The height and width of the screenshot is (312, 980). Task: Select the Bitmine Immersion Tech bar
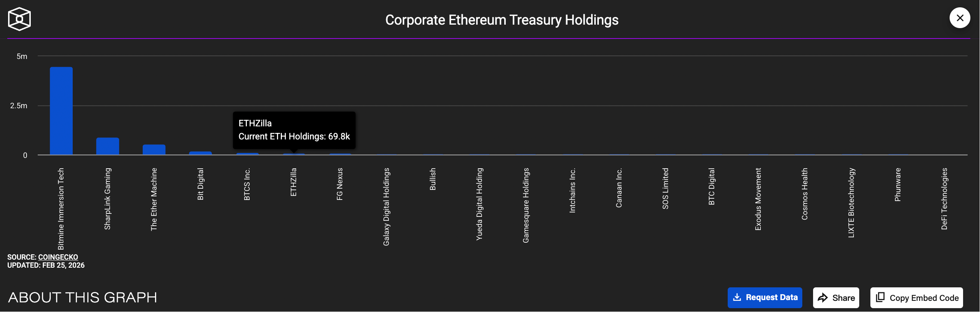61,111
